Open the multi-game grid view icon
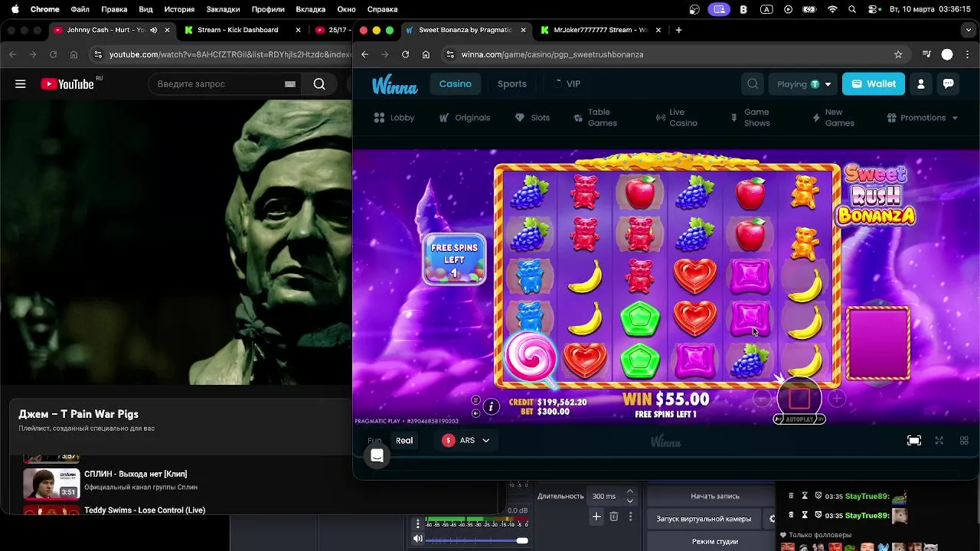Screen dimensions: 980x551 point(964,441)
